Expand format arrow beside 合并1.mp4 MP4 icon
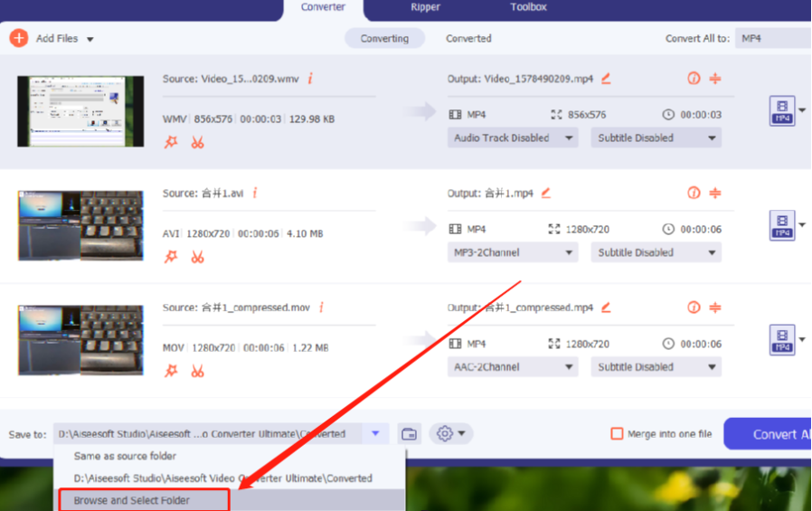This screenshot has height=511, width=812. coord(802,224)
